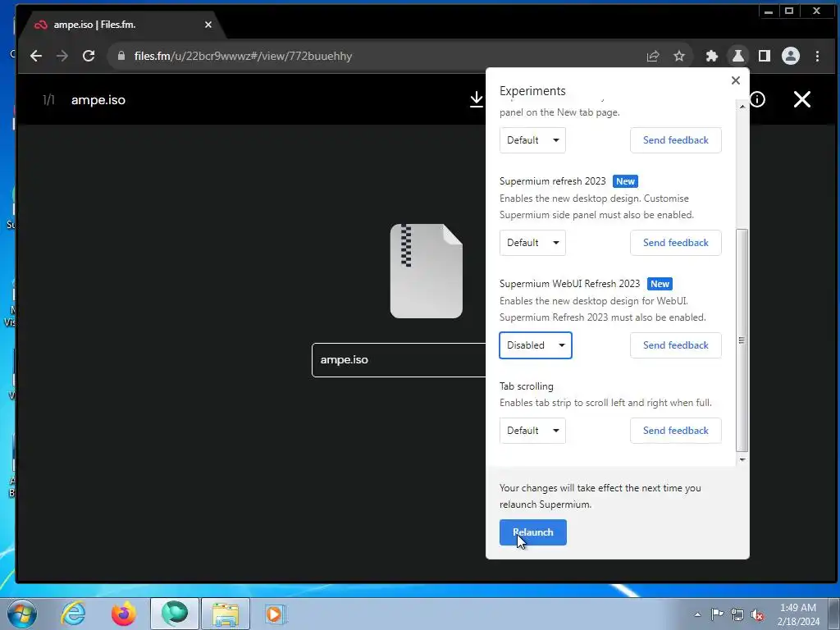The height and width of the screenshot is (630, 840).
Task: Share this page from the address bar
Action: (652, 56)
